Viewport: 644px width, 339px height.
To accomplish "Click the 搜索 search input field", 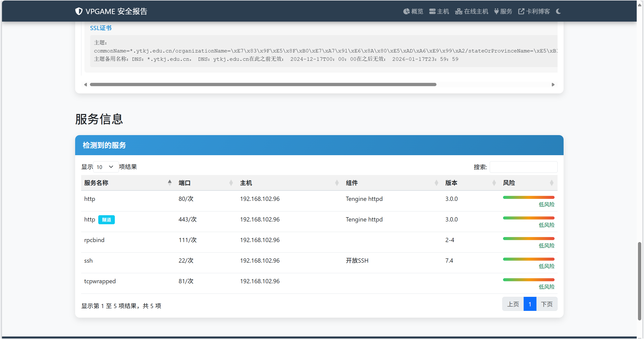I will click(523, 167).
